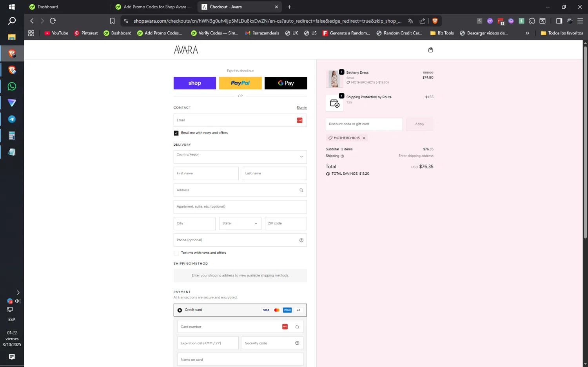Screen dimensions: 588x367
Task: Open Windows search from taskbar
Action: [12, 21]
